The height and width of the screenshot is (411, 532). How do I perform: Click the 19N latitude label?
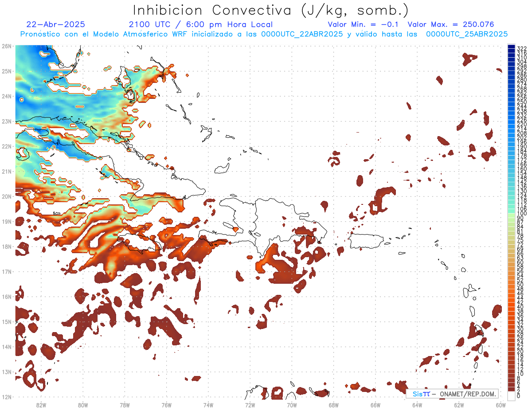click(6, 221)
